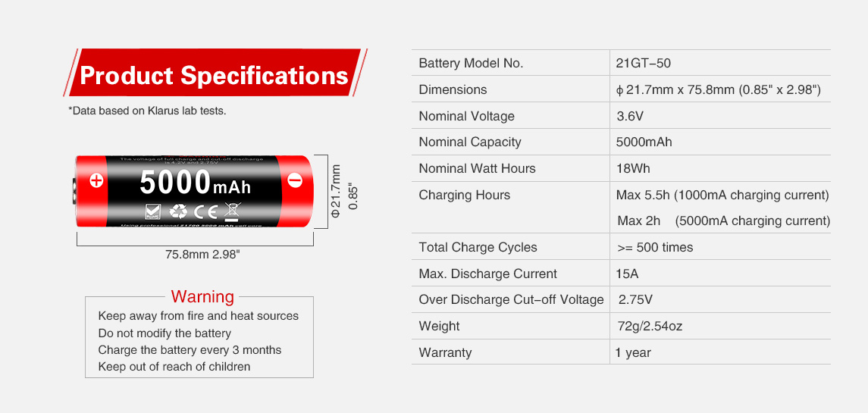Click the Charging Hours row label
Screen dimensions: 868x413
(464, 195)
